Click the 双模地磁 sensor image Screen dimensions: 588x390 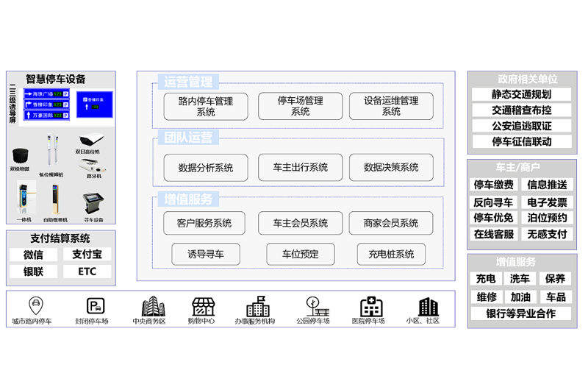click(x=21, y=155)
